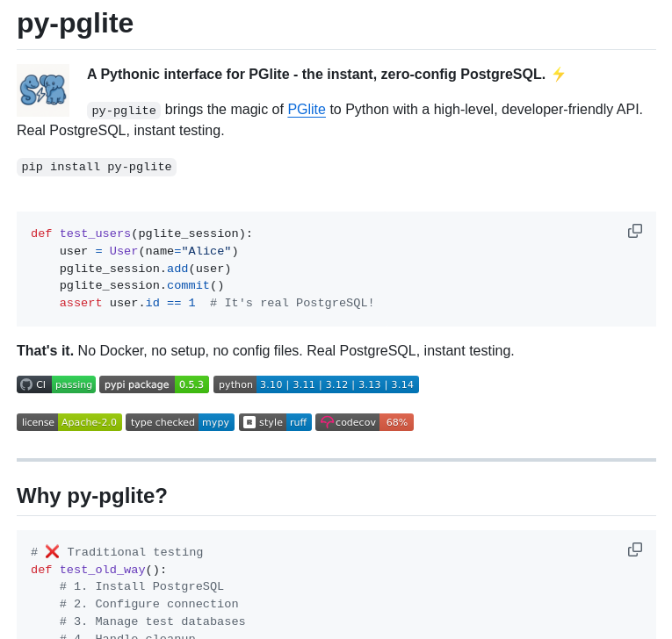This screenshot has width=672, height=639.
Task: Click the def test_users(pglite_session) line
Action: point(141,233)
